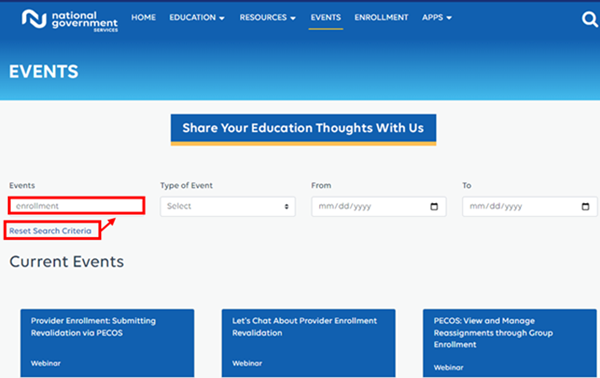Open the Enrollment menu item
This screenshot has width=600, height=378.
[x=381, y=18]
